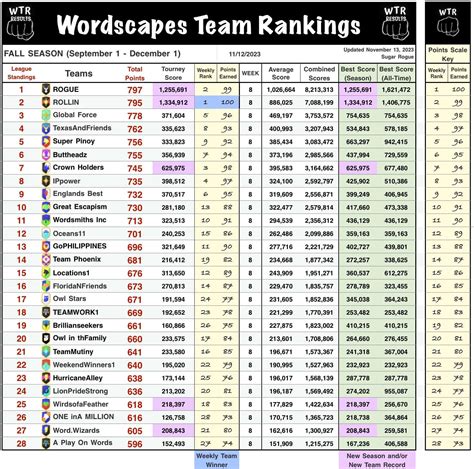Click the Super Pinoy team badge icon

pos(46,142)
